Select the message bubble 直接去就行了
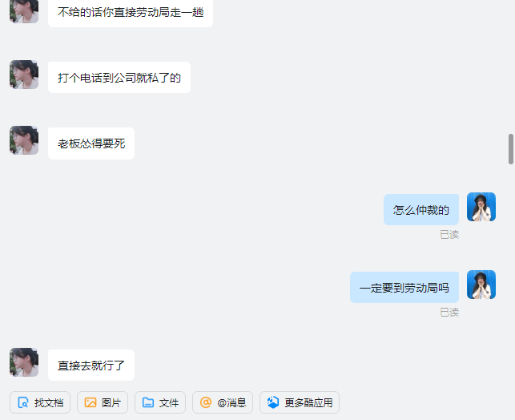This screenshot has width=515, height=420. click(91, 365)
